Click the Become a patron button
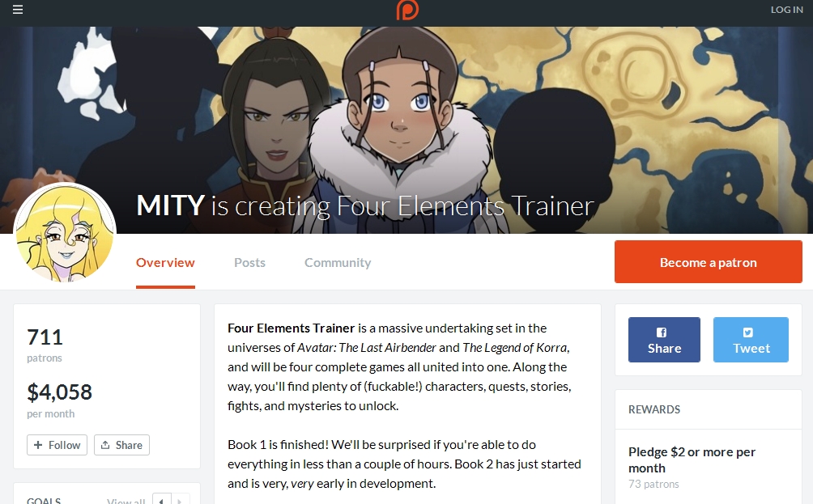813x504 pixels. coord(709,261)
